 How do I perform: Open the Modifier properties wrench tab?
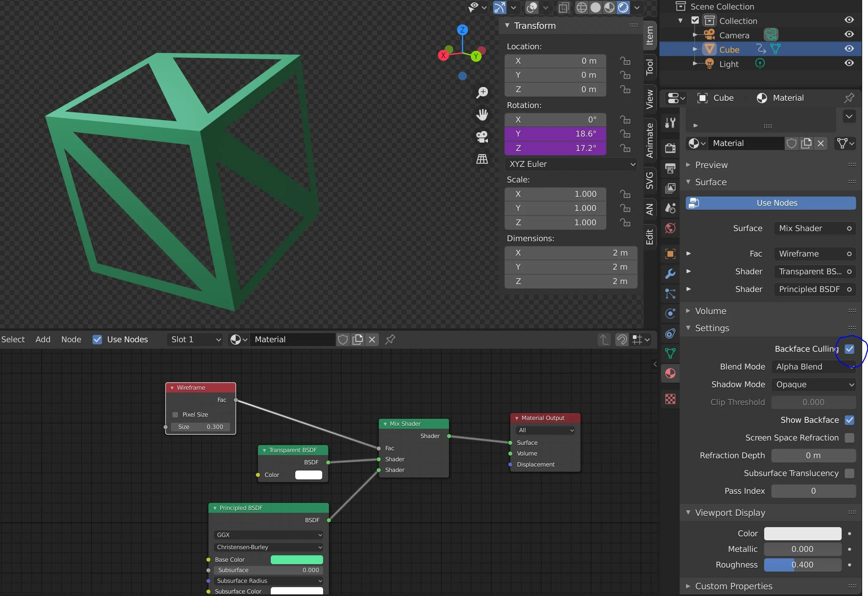point(670,274)
